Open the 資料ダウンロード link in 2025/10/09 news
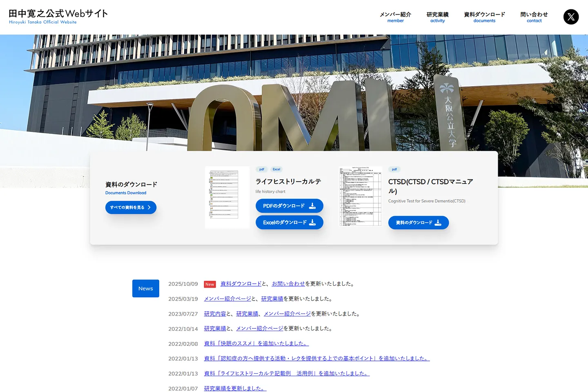 tap(241, 284)
